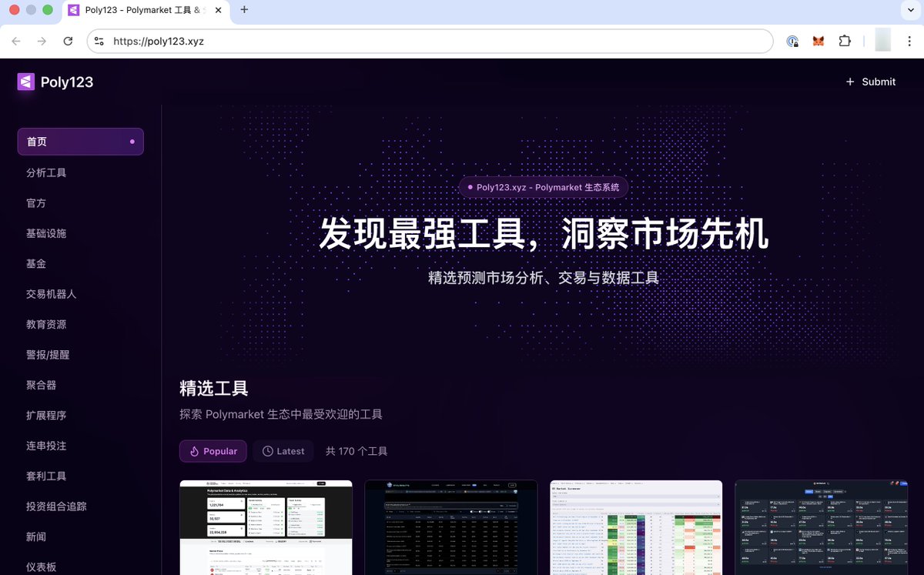The height and width of the screenshot is (575, 924).
Task: Click the Poly123 logo icon
Action: 26,82
